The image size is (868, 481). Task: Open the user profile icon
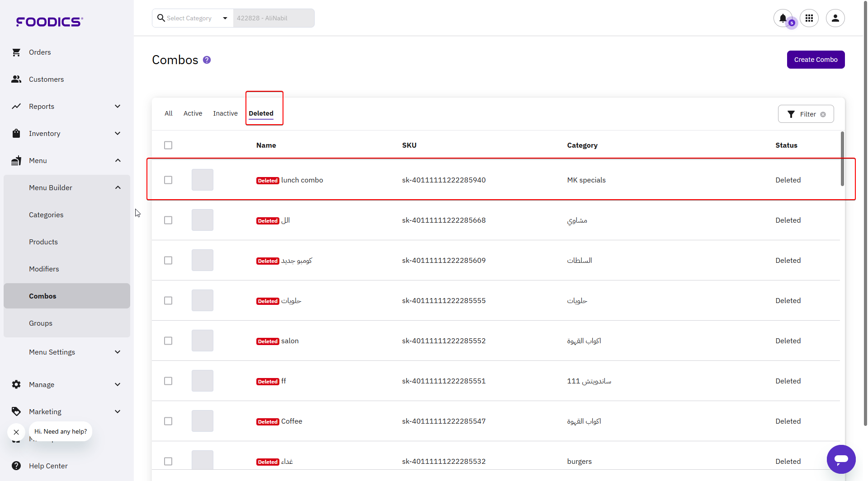pos(835,18)
